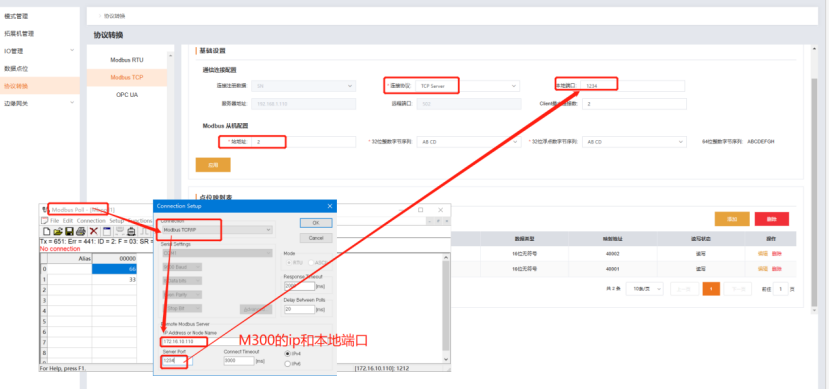Click the Print icon in Modbus Poll toolbar
The width and height of the screenshot is (830, 389).
[81, 231]
